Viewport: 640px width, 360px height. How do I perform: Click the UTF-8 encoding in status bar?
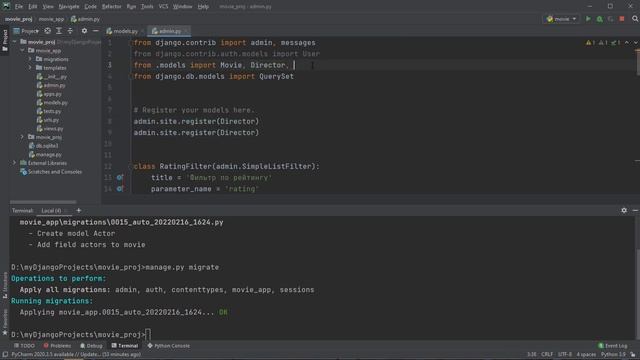point(565,354)
